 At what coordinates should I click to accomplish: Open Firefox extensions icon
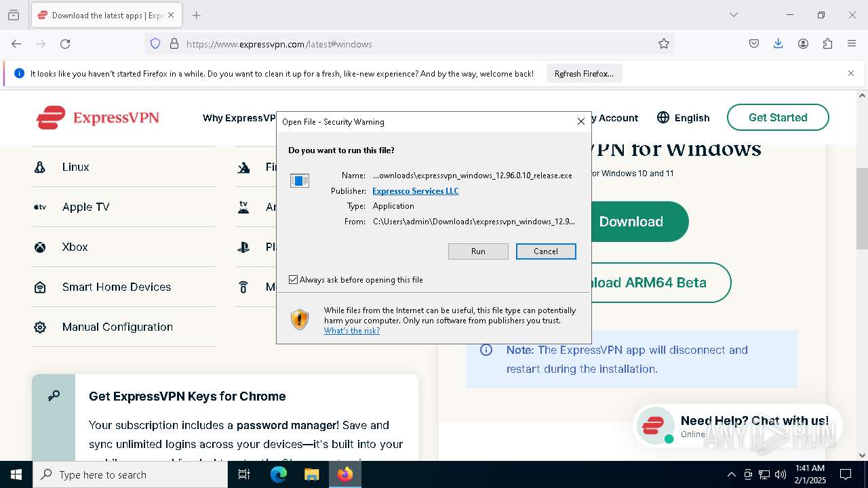tap(827, 44)
